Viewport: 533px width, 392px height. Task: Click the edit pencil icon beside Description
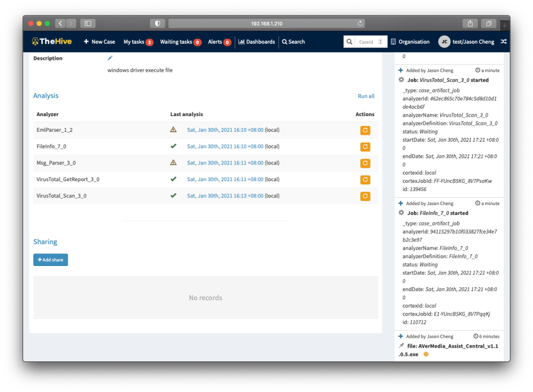point(110,58)
